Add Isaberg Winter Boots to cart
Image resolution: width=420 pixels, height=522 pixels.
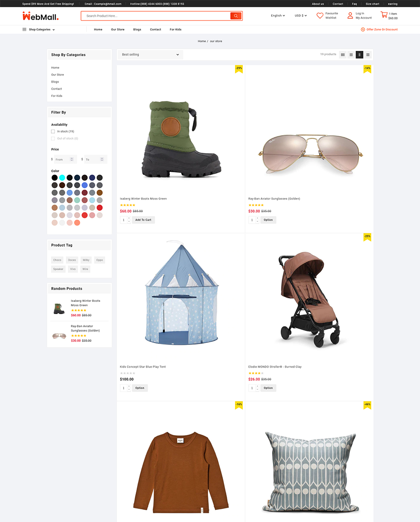coord(143,220)
